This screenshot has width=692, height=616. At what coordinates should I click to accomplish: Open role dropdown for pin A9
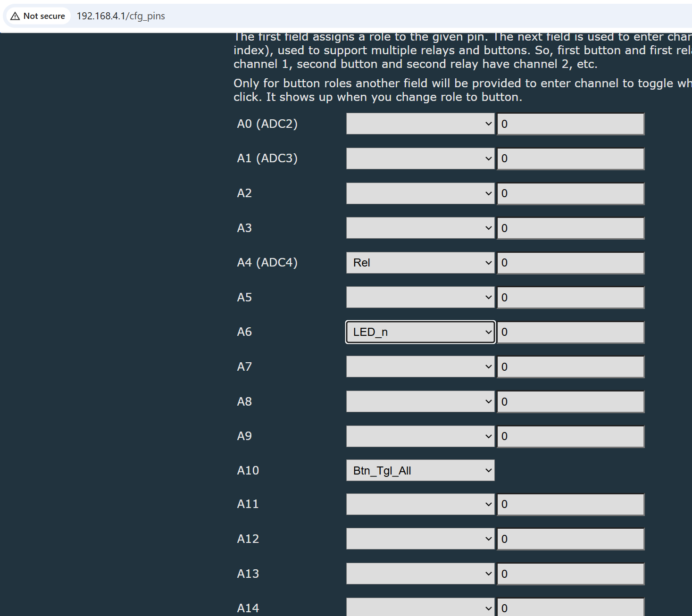click(420, 436)
